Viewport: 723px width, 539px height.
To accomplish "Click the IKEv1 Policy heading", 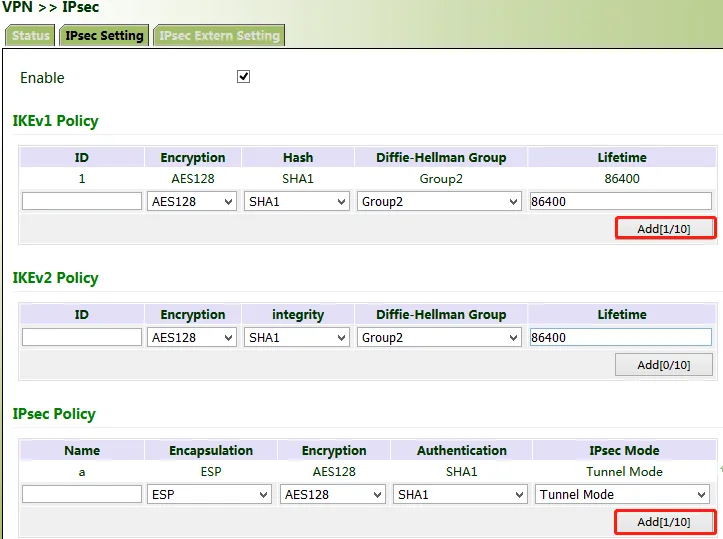I will point(55,121).
